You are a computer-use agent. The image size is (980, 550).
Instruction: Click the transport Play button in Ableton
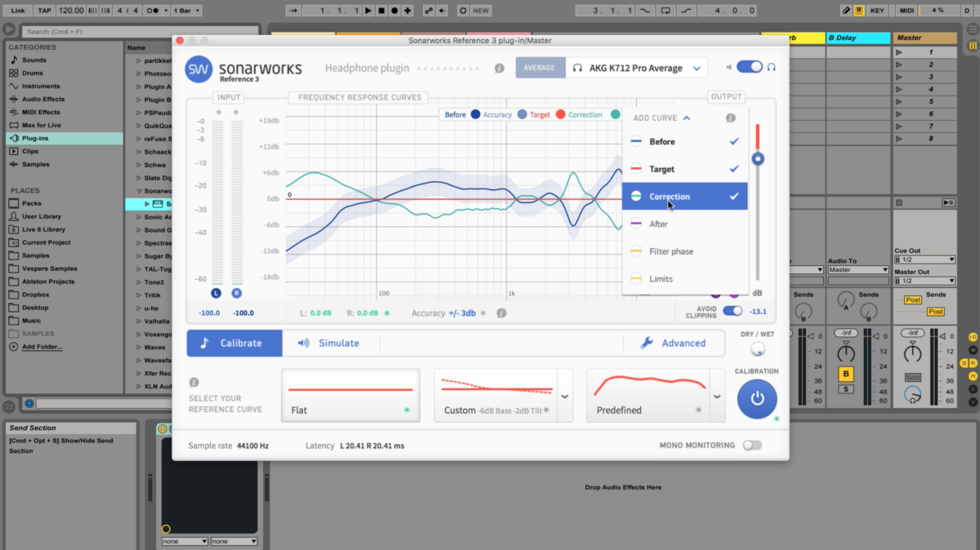[x=369, y=11]
